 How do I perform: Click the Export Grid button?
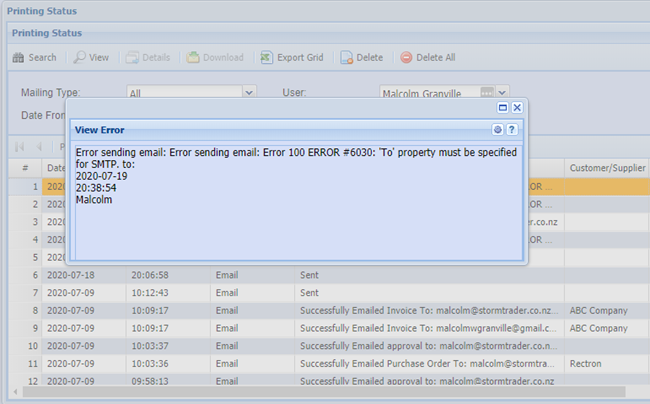(x=292, y=57)
